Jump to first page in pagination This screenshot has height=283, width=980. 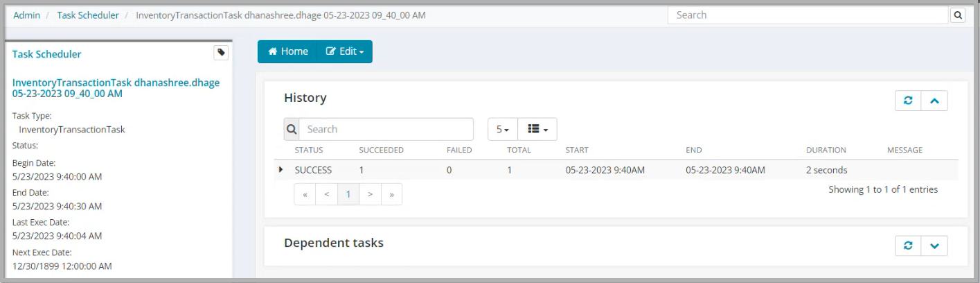coord(305,194)
